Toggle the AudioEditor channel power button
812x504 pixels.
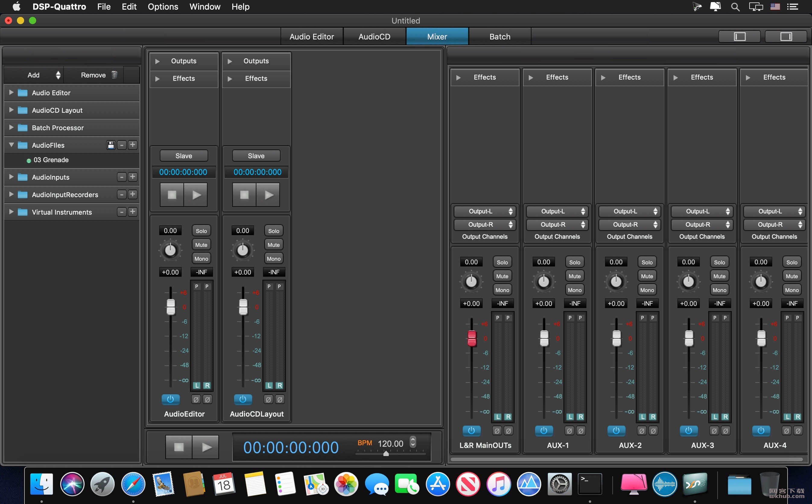point(170,399)
